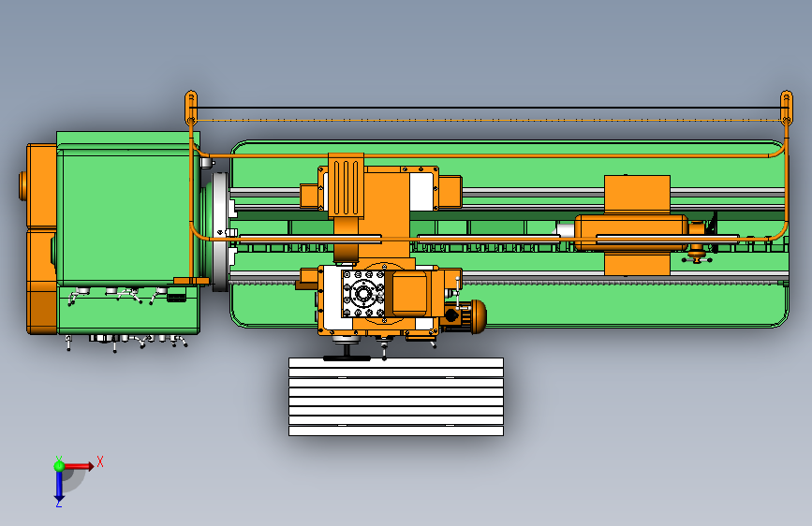Click the blue Z axis of the triad
Viewport: 812px width, 526px height.
58,486
